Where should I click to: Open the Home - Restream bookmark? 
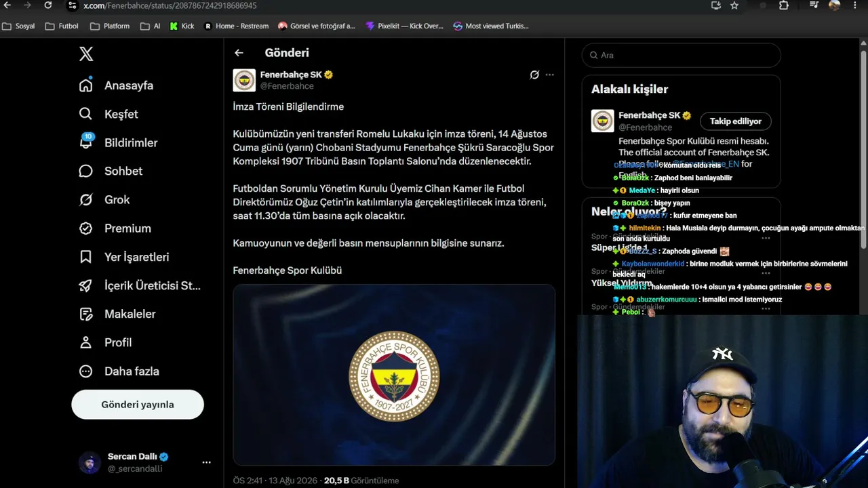[x=236, y=26]
